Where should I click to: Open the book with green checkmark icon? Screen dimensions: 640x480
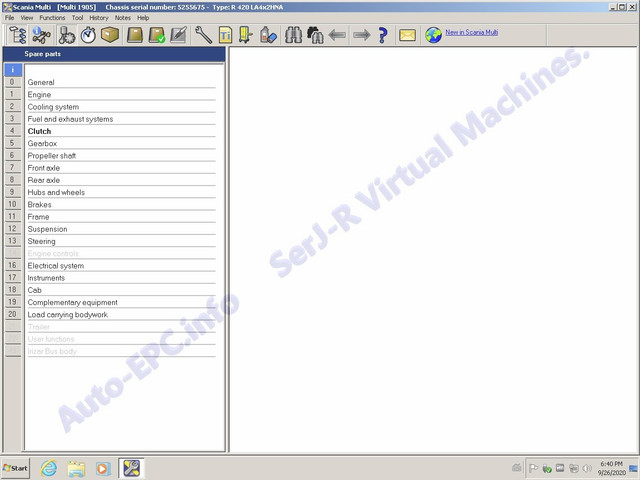157,35
